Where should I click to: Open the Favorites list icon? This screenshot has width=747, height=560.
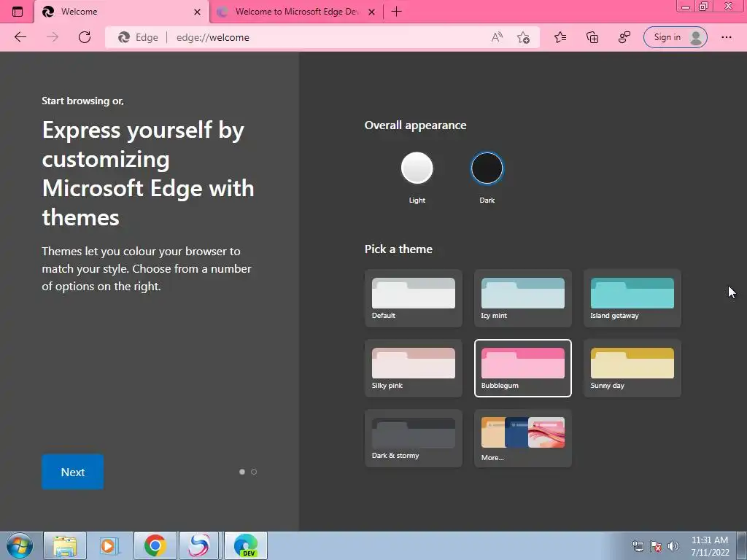560,37
